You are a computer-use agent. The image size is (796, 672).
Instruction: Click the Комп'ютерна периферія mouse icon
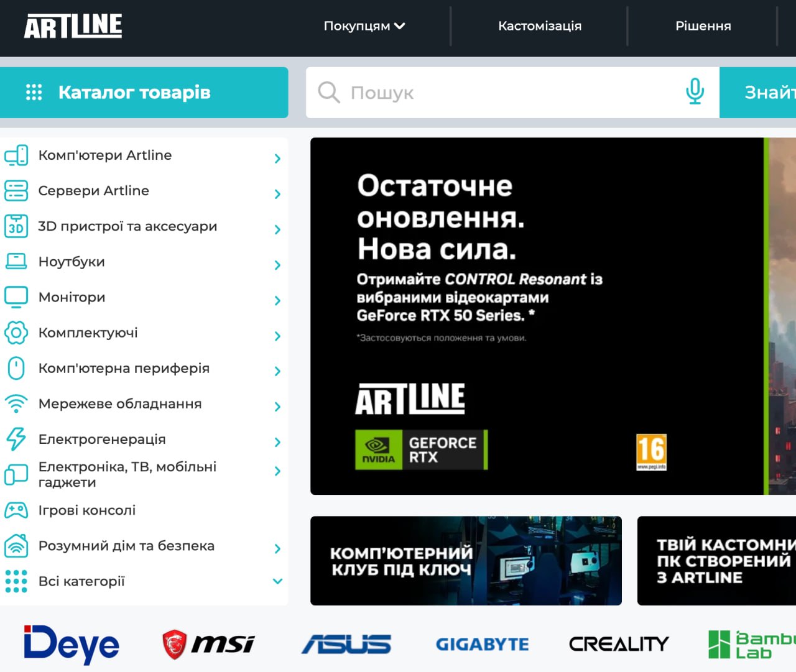pyautogui.click(x=16, y=368)
